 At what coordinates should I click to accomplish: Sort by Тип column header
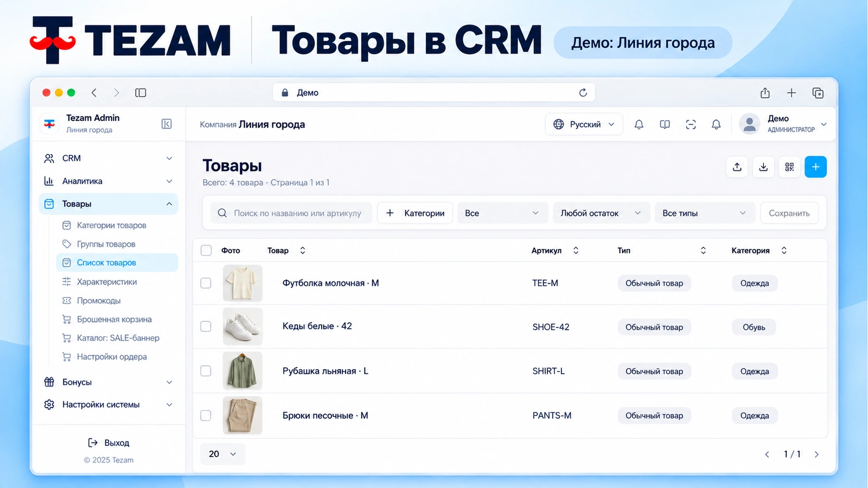tap(661, 251)
